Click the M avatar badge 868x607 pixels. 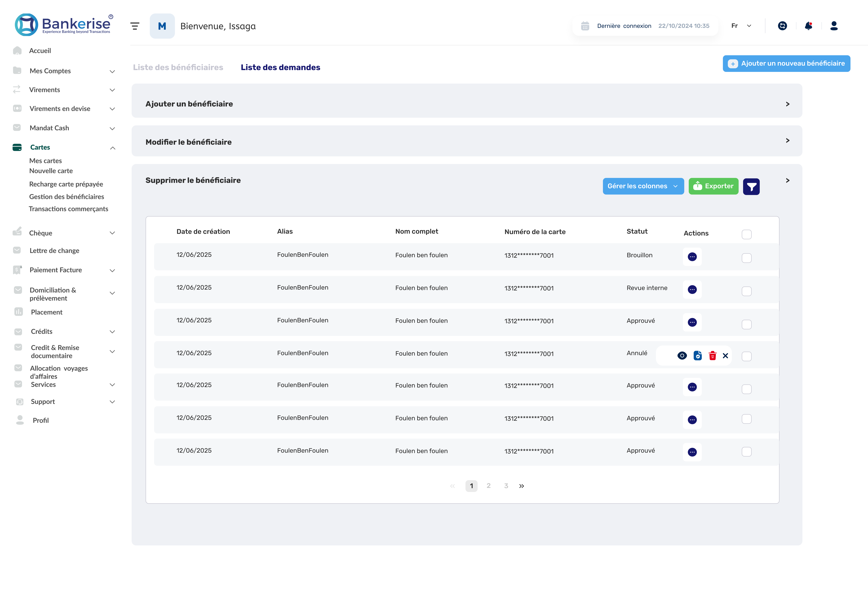pos(162,26)
